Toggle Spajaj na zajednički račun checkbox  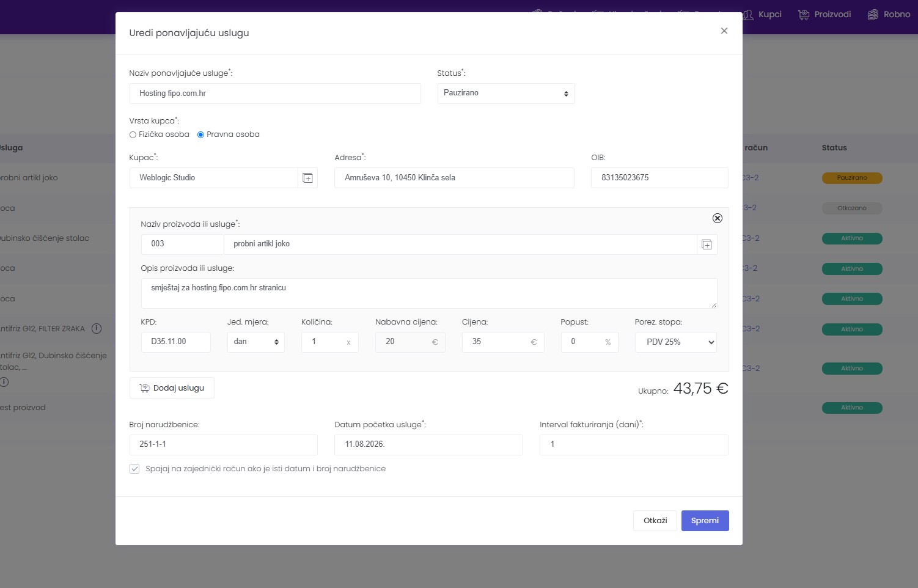[x=134, y=469]
